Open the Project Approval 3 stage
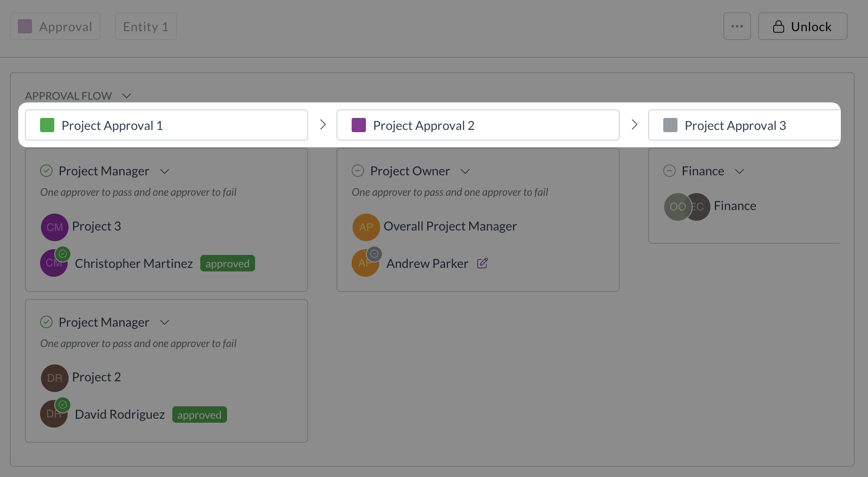868x477 pixels. click(744, 125)
